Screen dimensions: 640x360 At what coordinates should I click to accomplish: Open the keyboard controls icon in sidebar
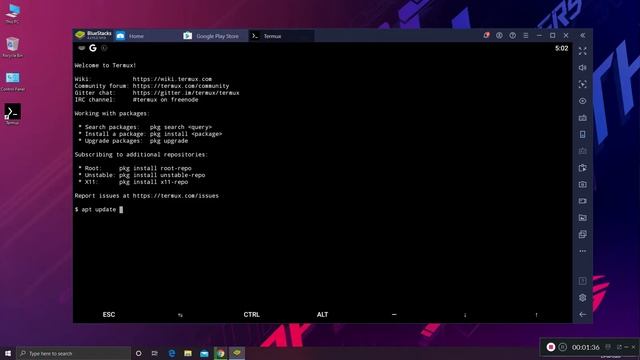click(582, 118)
